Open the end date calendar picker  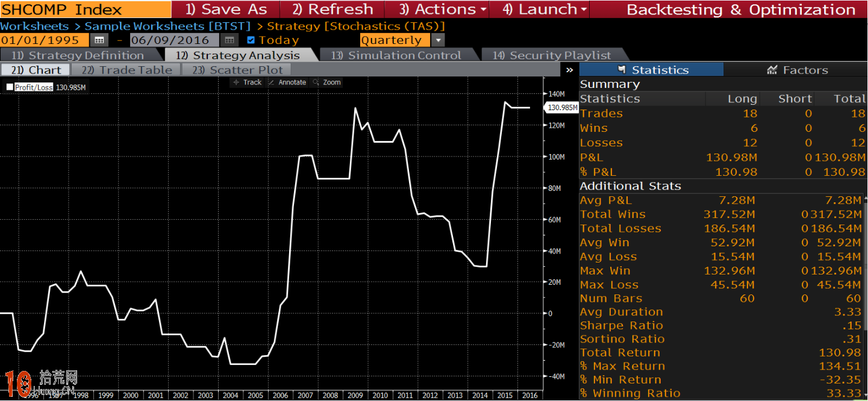point(229,40)
